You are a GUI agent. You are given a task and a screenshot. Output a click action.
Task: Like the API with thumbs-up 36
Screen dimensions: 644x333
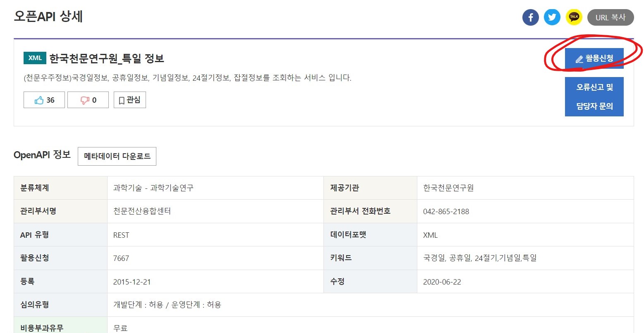(44, 100)
